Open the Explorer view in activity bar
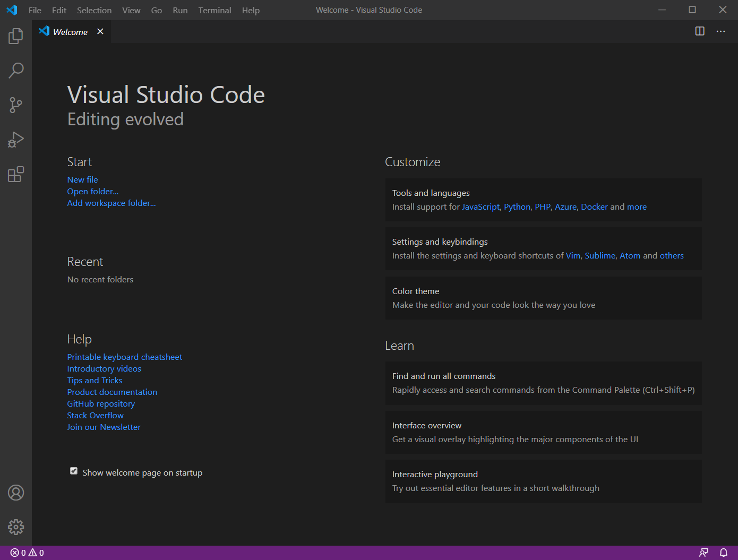738x560 pixels. tap(16, 36)
